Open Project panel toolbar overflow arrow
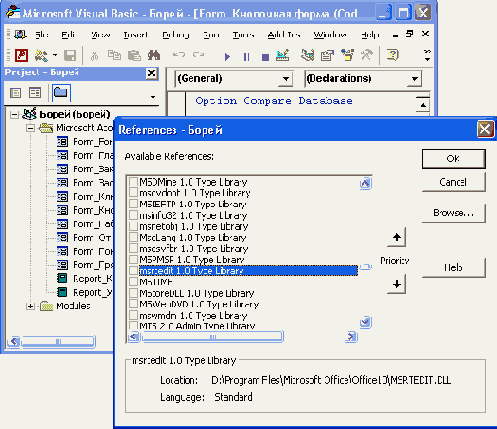 pyautogui.click(x=153, y=97)
